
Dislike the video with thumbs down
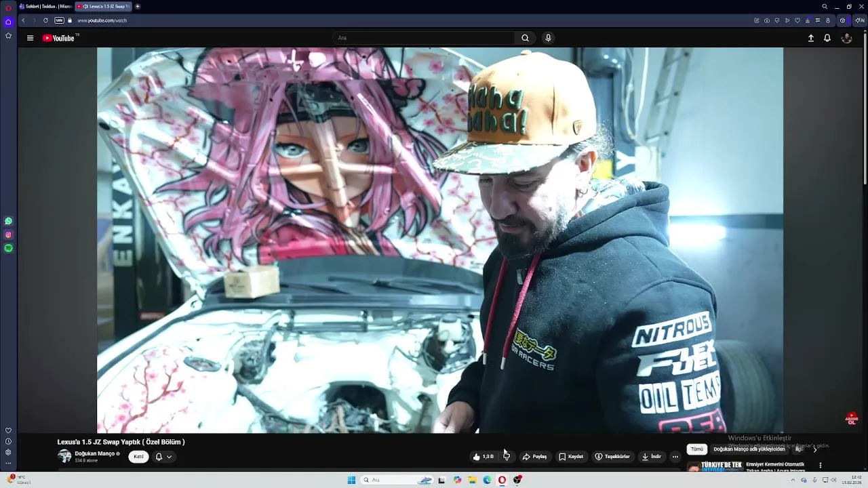pos(507,457)
